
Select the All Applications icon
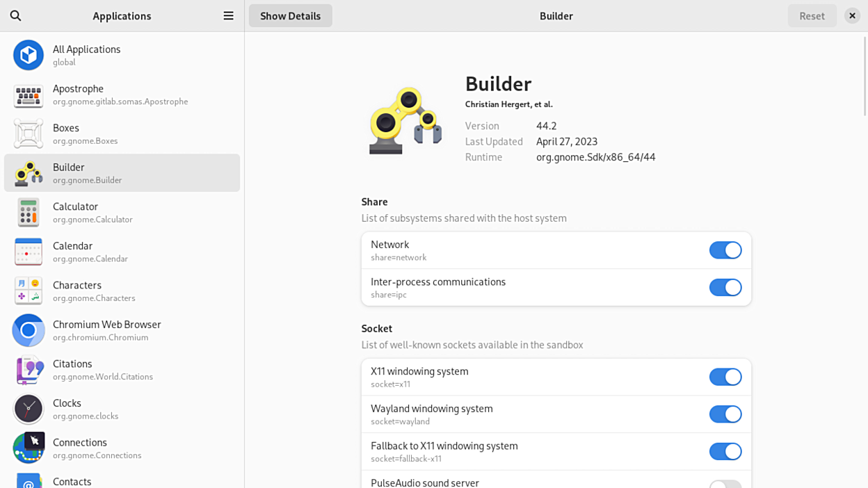(29, 55)
